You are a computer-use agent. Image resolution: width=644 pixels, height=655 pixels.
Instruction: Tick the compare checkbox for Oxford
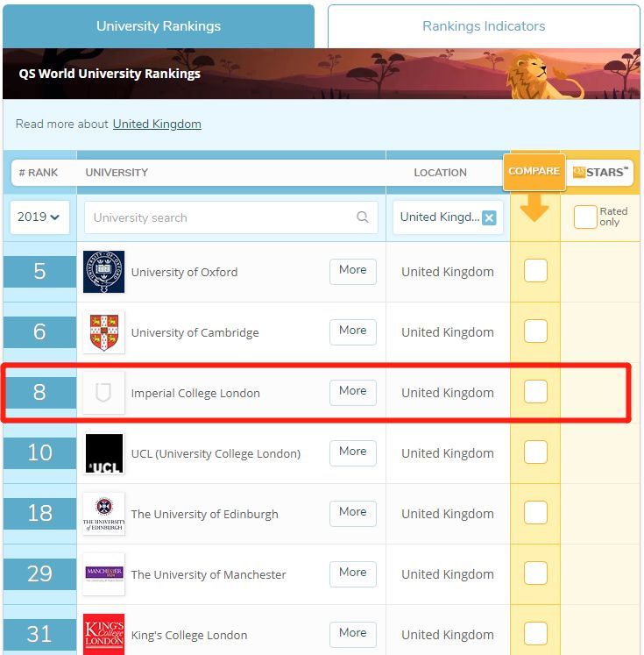pyautogui.click(x=535, y=270)
